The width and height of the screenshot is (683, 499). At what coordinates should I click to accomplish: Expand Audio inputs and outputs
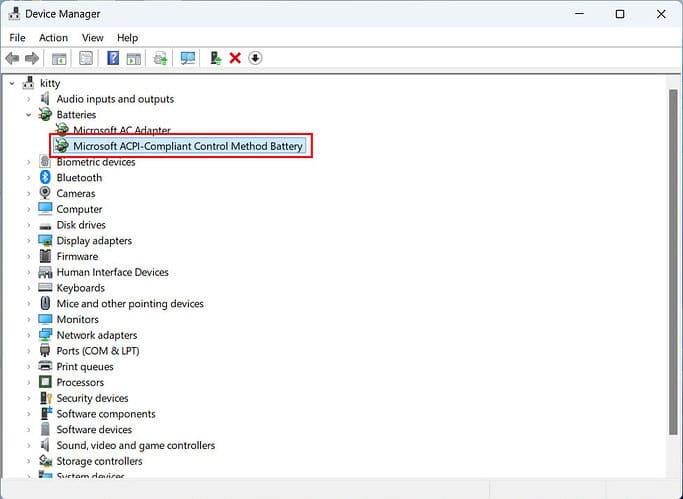[29, 99]
